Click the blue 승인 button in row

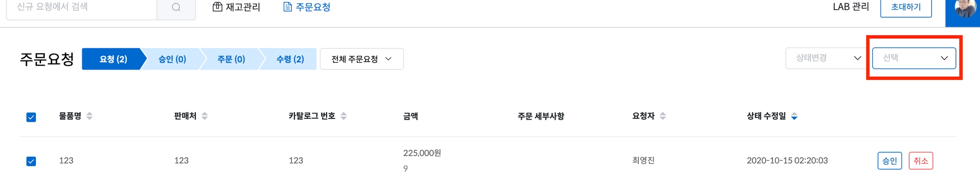coord(890,161)
